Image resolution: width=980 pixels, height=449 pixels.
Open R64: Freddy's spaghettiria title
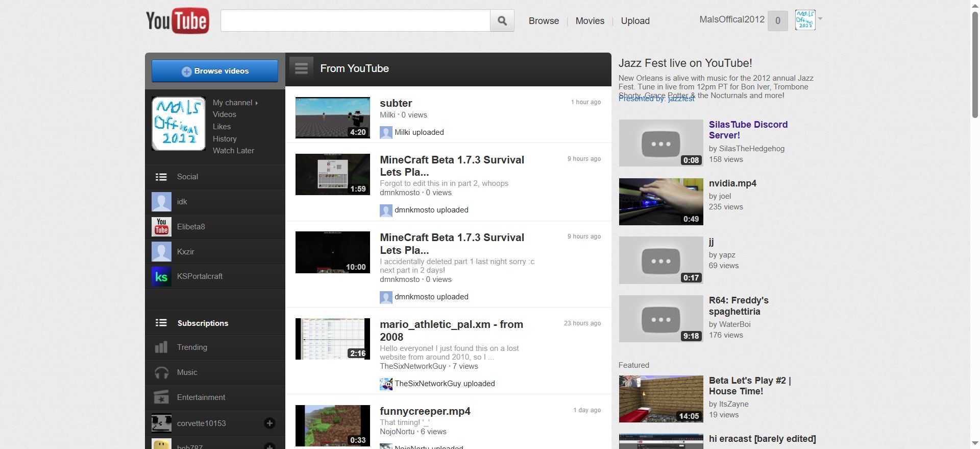(739, 306)
